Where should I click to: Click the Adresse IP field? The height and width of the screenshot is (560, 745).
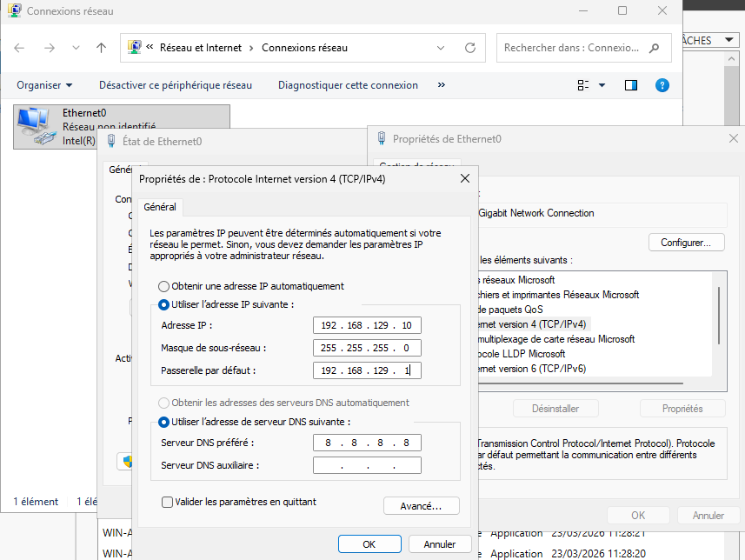click(367, 325)
